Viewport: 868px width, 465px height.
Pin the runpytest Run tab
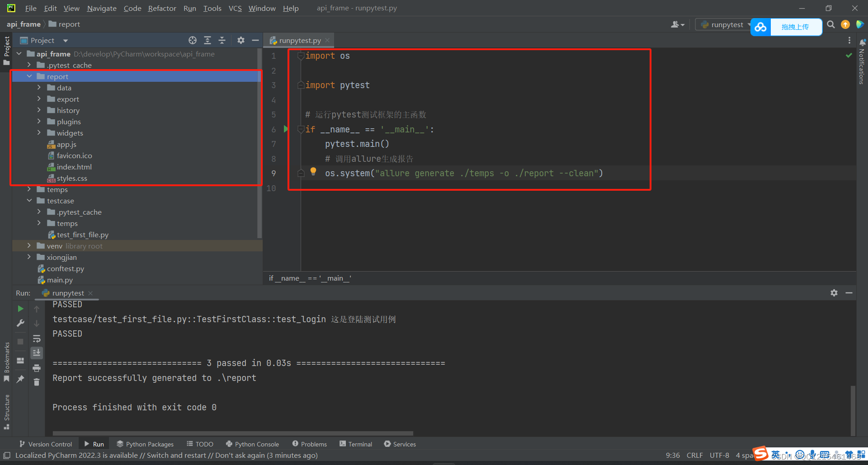pos(20,379)
